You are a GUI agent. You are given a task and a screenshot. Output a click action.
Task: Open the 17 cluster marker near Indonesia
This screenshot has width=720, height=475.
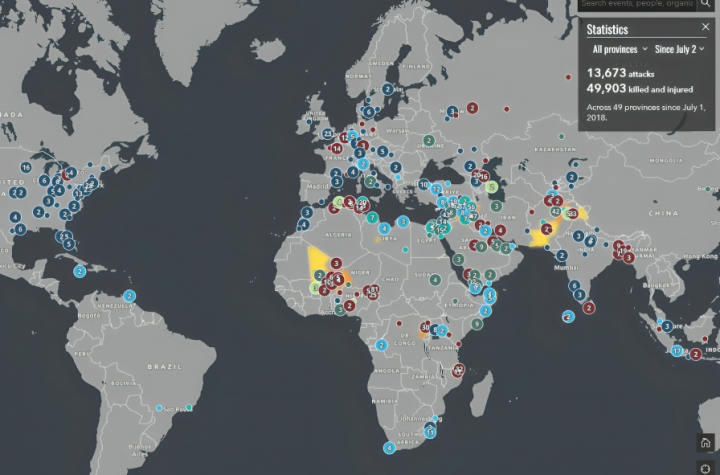[677, 351]
